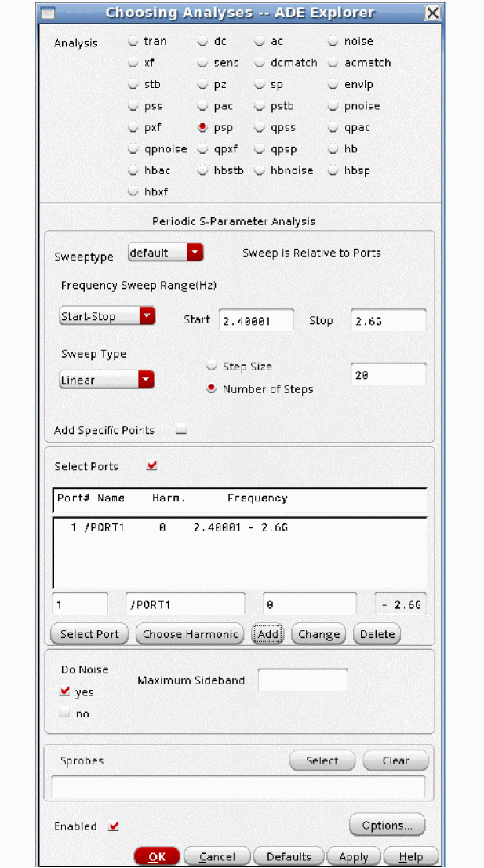Toggle the Add Specific Points checkbox
This screenshot has height=868, width=484.
pyautogui.click(x=181, y=430)
